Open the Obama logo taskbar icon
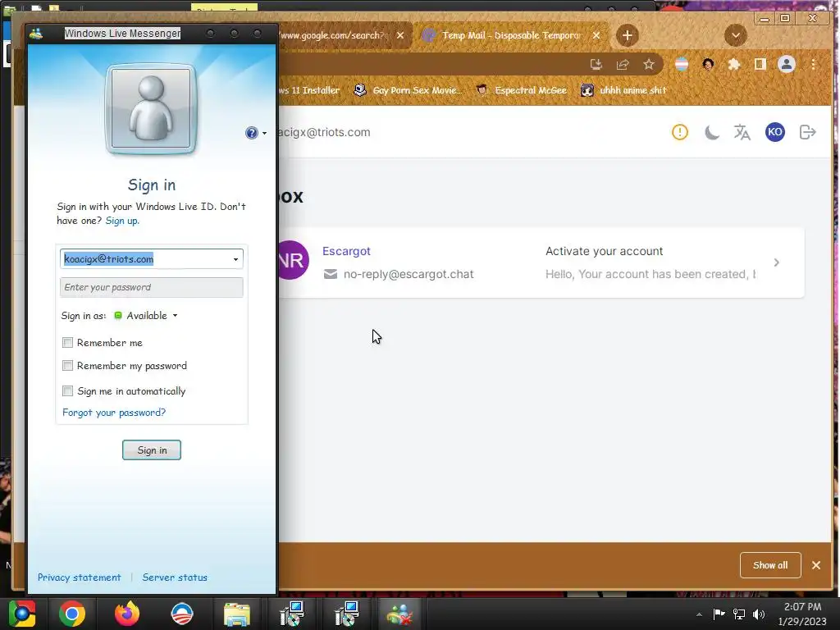Viewport: 840px width, 630px height. click(182, 614)
